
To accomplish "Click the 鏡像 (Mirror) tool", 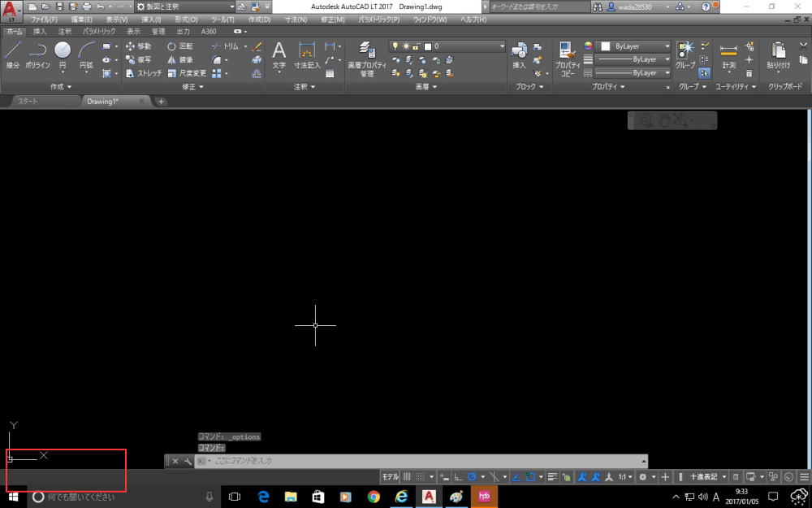I will pos(180,59).
